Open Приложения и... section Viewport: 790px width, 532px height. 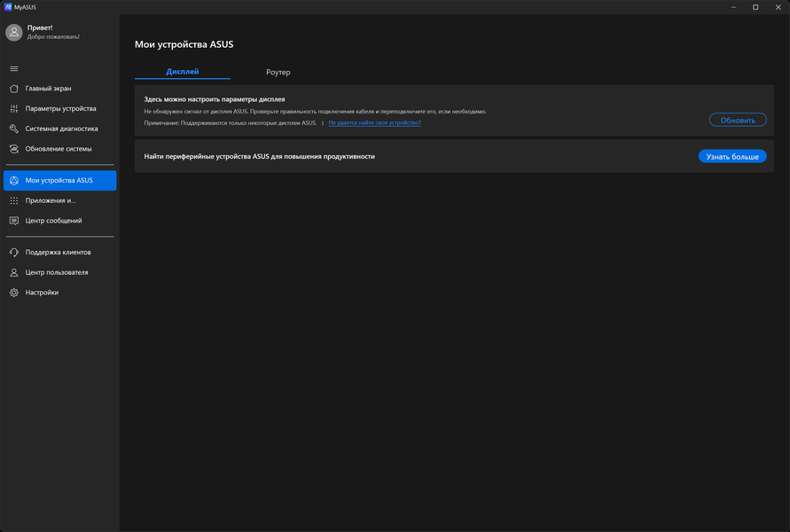click(x=59, y=200)
